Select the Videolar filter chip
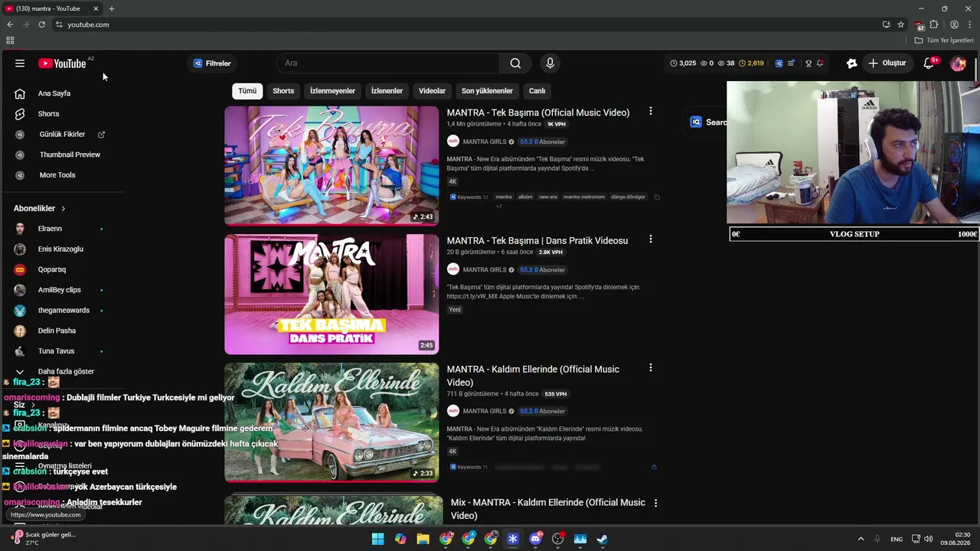 point(432,91)
